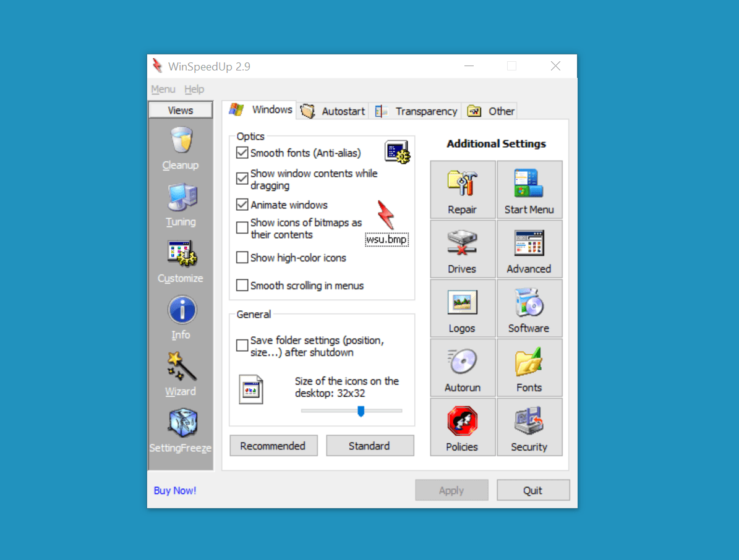Click the Views header button
Viewport: 739px width, 560px height.
[x=181, y=110]
